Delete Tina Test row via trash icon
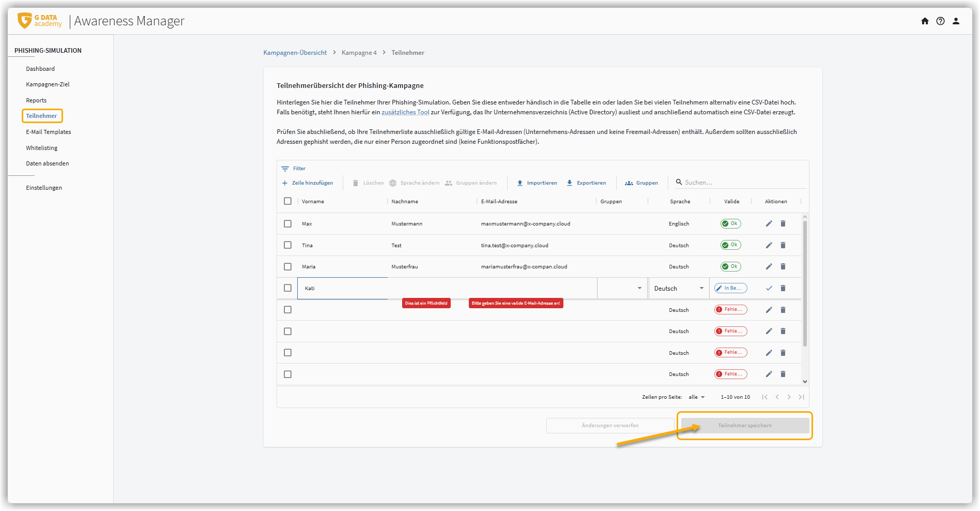This screenshot has height=511, width=980. point(783,245)
